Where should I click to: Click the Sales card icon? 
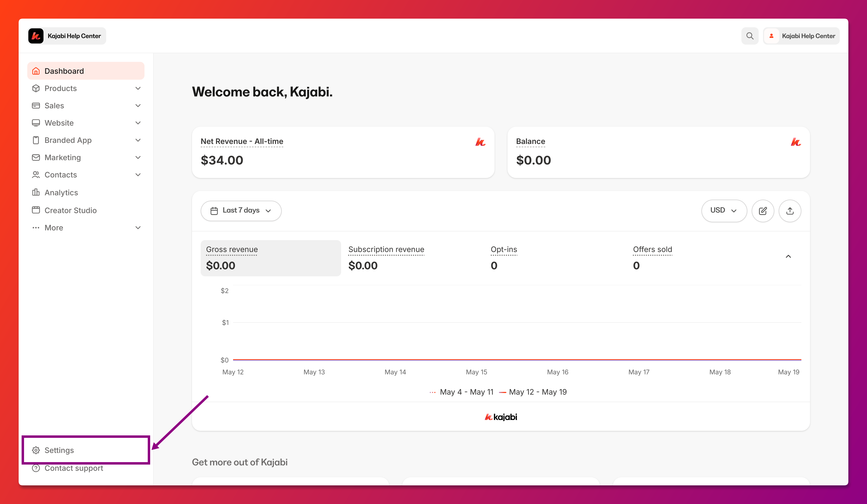click(x=36, y=106)
